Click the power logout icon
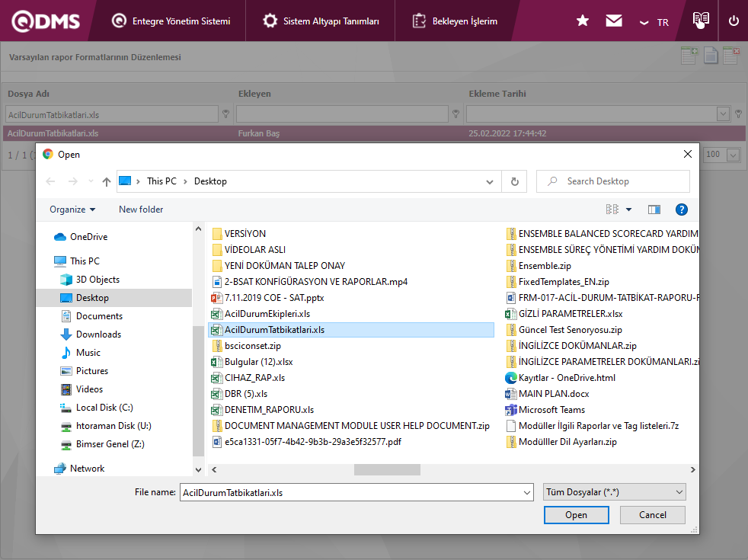The height and width of the screenshot is (560, 748). (x=734, y=21)
